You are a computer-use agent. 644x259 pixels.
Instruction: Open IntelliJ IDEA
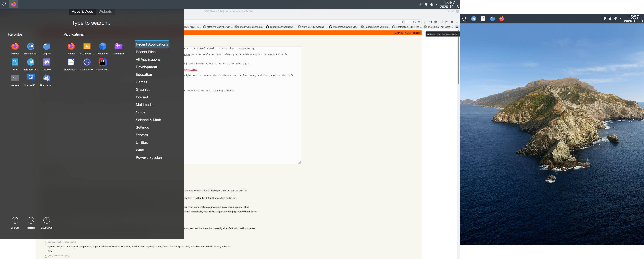(103, 64)
